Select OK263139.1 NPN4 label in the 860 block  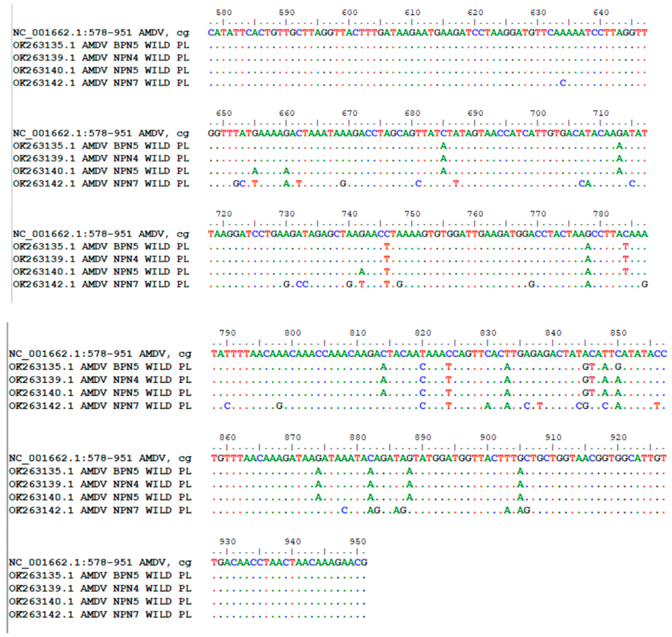click(x=100, y=484)
